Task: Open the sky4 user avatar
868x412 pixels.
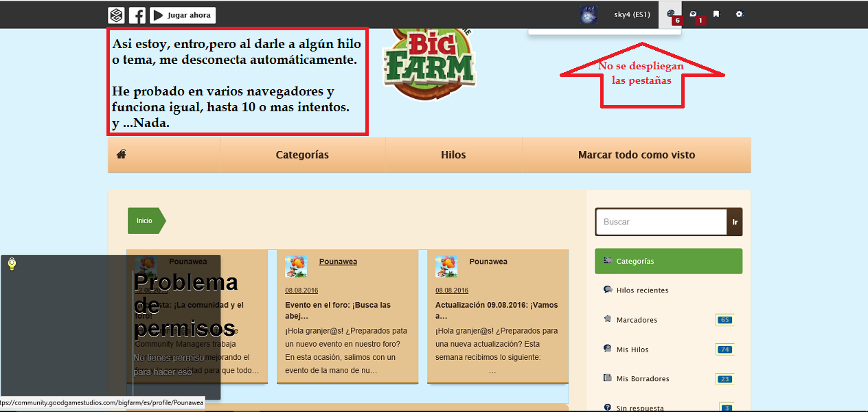Action: point(589,15)
